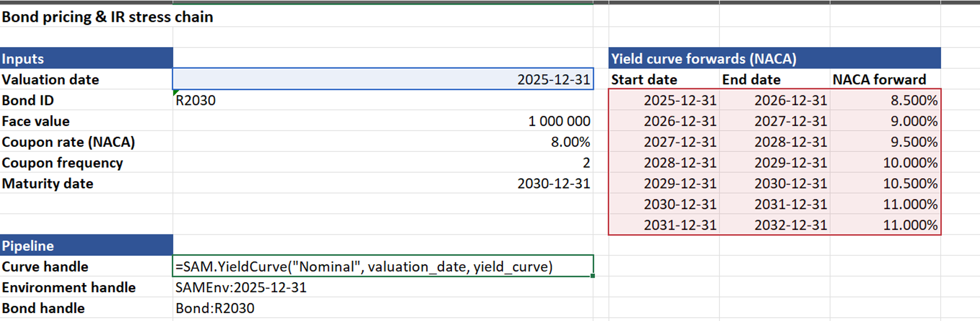This screenshot has height=321, width=980.
Task: Click end date 2027-12-31 in the second curve row
Action: point(775,121)
